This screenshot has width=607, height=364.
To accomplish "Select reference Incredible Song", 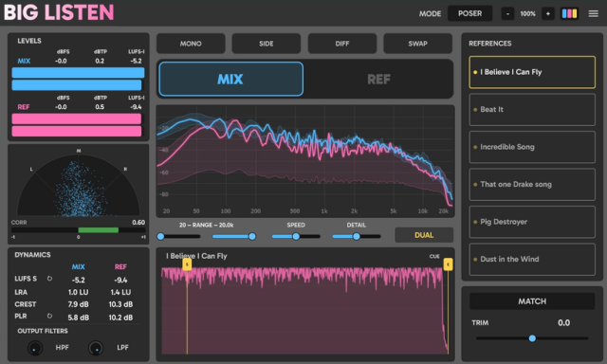I will tap(532, 147).
